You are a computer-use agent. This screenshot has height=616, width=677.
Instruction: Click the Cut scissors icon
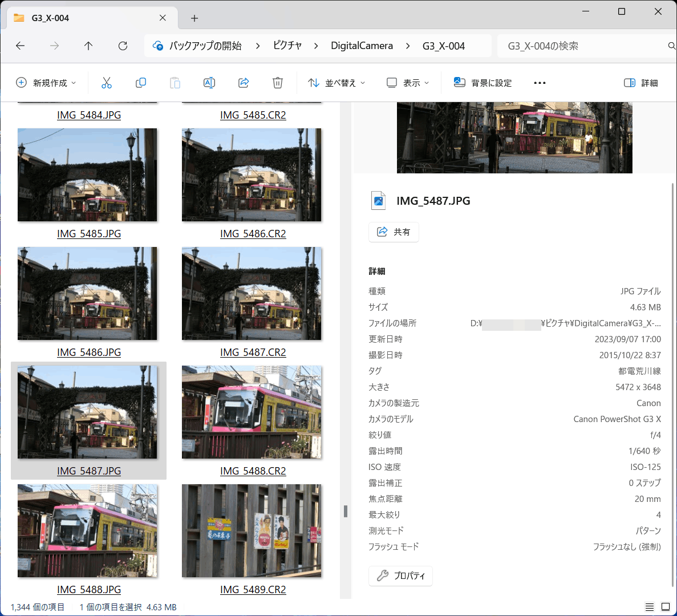(106, 83)
